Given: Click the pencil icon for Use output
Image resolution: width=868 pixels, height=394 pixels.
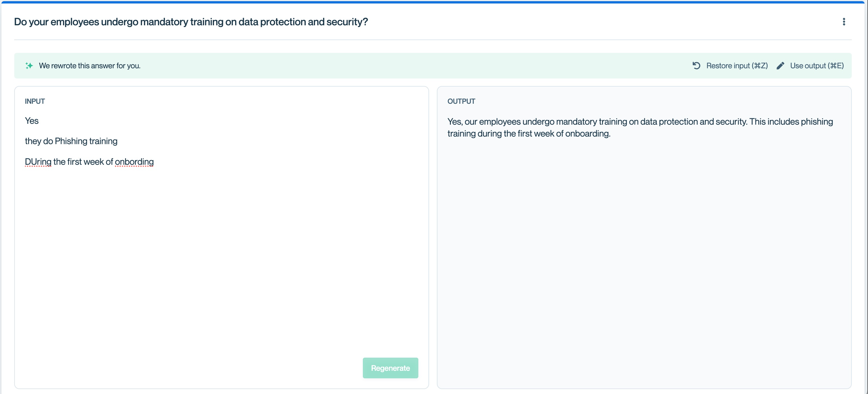Looking at the screenshot, I should 780,65.
